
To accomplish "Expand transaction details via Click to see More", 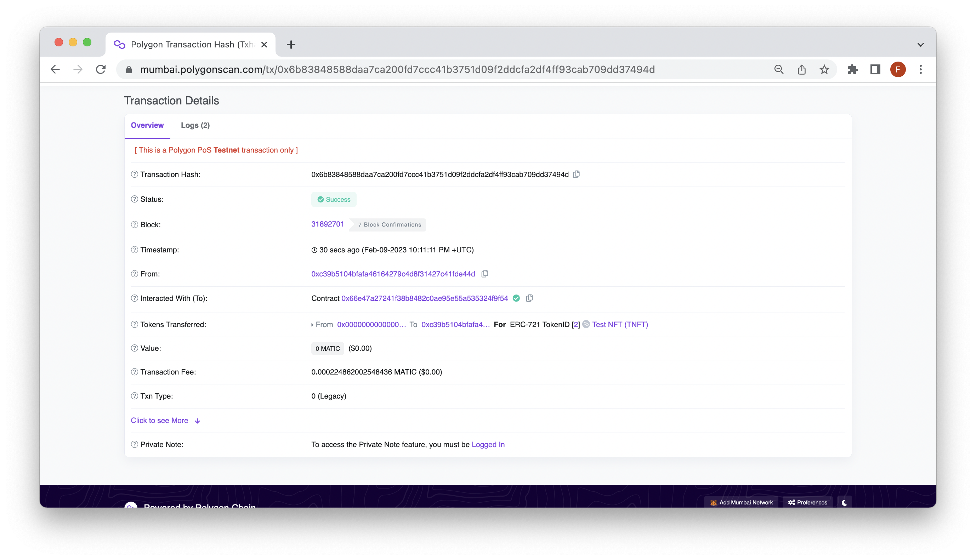I will pos(159,421).
